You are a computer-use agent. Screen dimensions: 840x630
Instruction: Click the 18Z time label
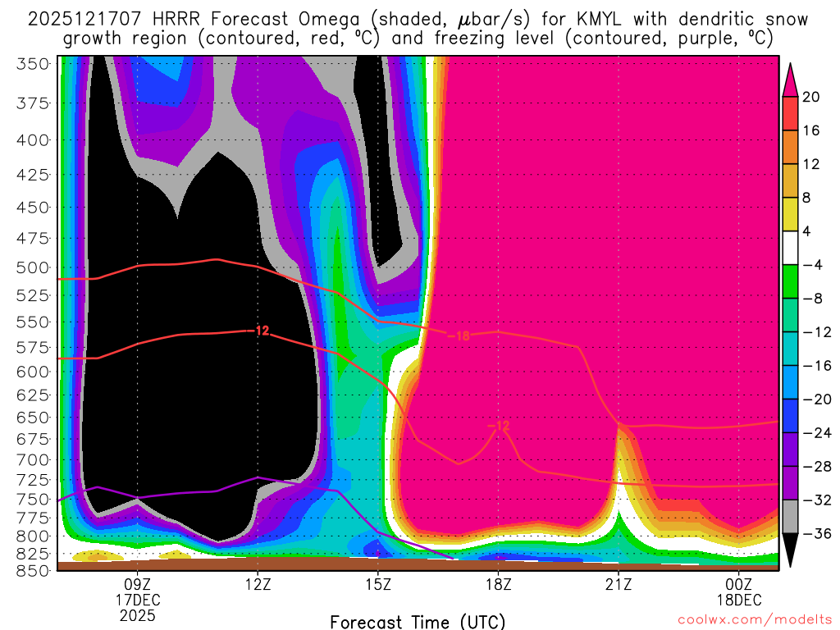(x=498, y=584)
